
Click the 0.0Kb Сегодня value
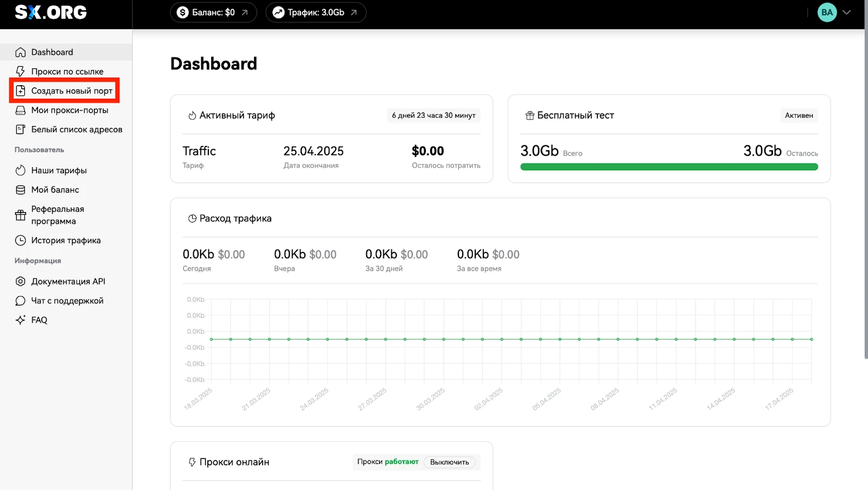[x=199, y=254]
